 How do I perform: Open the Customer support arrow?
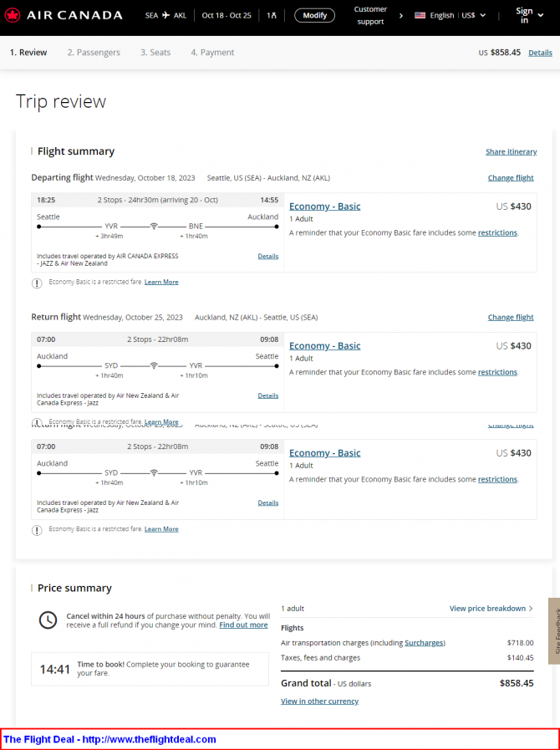point(400,16)
